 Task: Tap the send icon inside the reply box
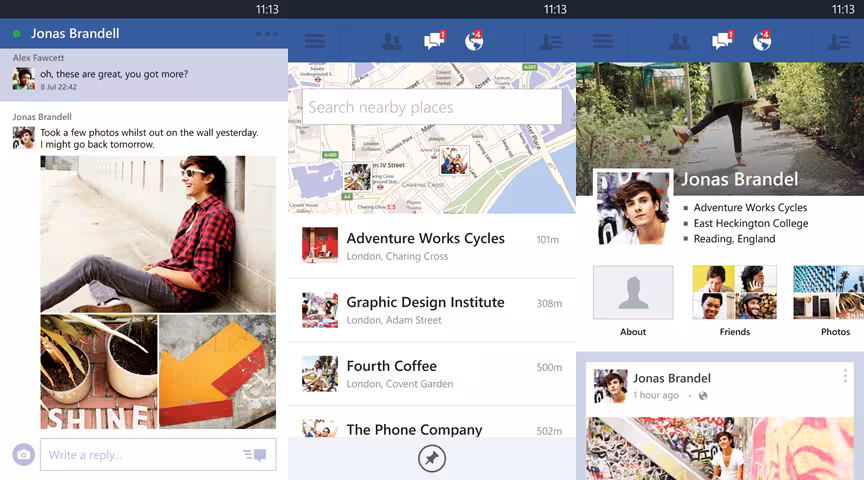click(x=255, y=455)
